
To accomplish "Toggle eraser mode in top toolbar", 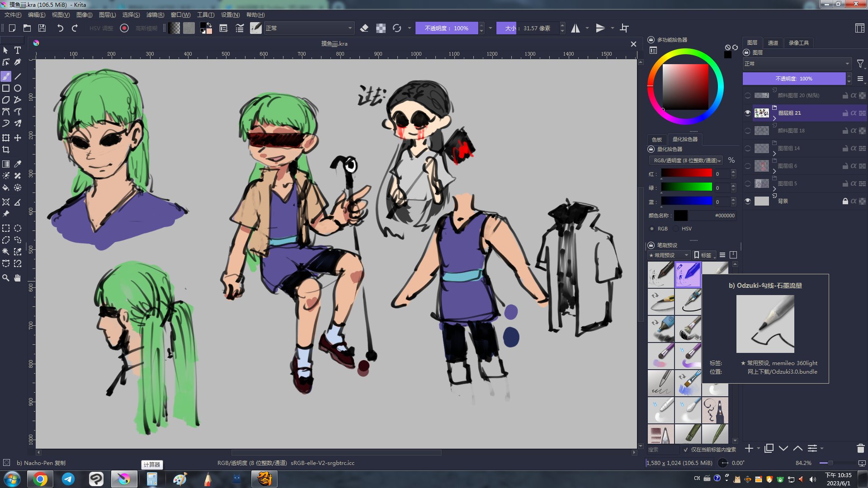I will (364, 28).
